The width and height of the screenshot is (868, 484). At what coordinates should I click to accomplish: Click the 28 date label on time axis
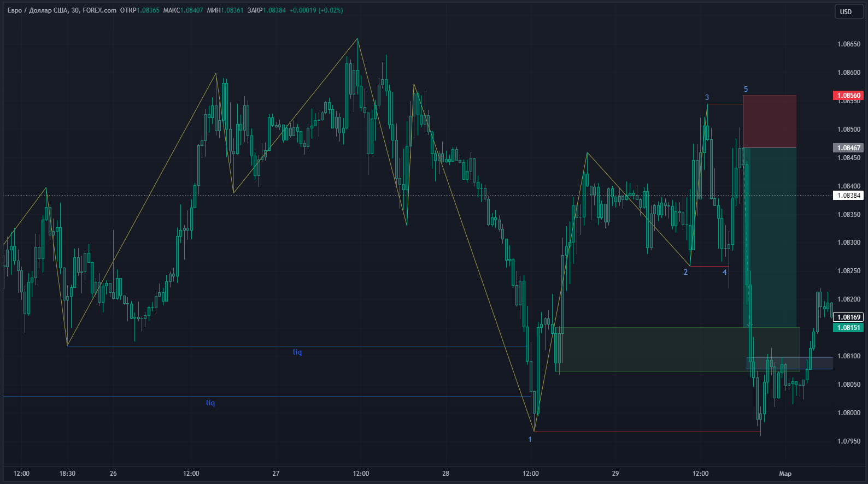tap(445, 474)
